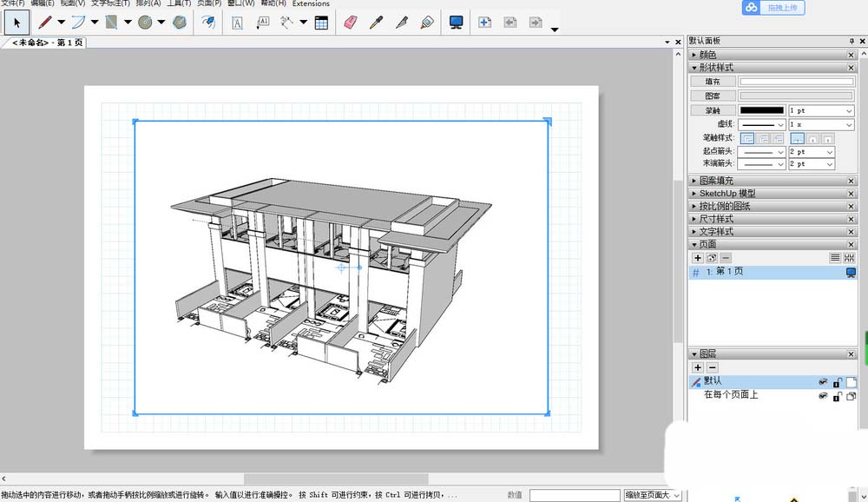Select the Text tool
Screen dimensions: 868x502
(x=237, y=23)
